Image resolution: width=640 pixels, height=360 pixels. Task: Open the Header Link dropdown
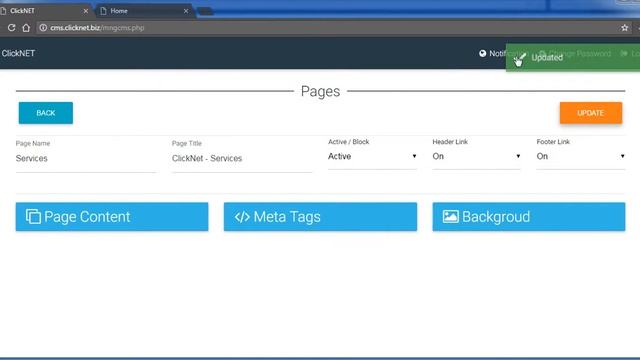(x=476, y=156)
